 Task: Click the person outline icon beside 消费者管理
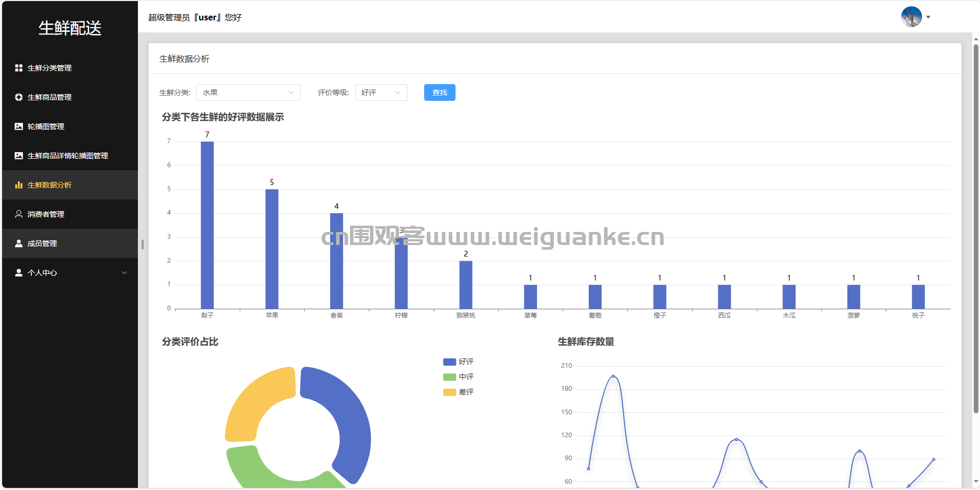[x=19, y=214]
